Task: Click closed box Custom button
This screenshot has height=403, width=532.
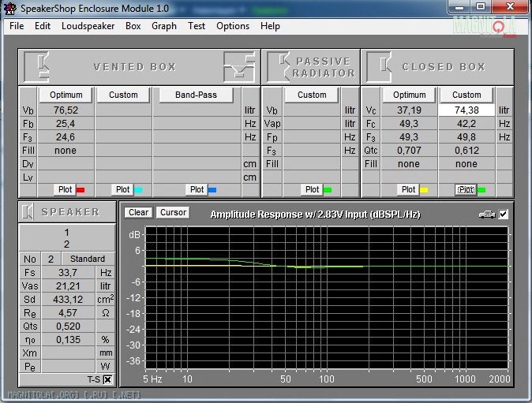Action: (466, 95)
